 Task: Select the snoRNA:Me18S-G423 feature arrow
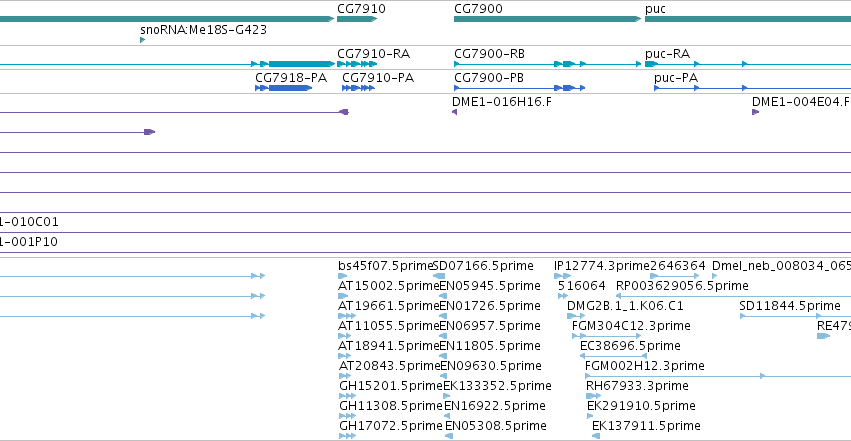coord(142,40)
